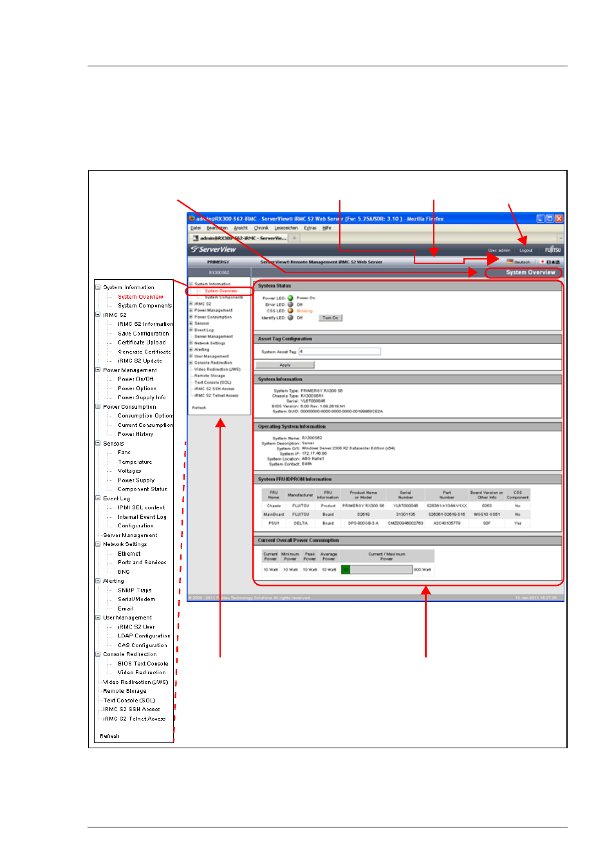
Task: Open iRMC S2 SSH Access in enlarged tree
Action: click(x=131, y=710)
